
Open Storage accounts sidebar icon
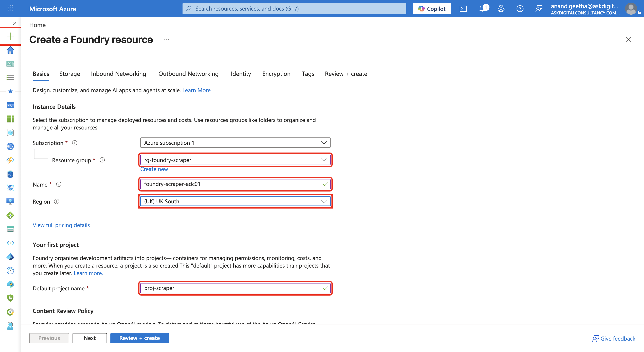point(10,229)
